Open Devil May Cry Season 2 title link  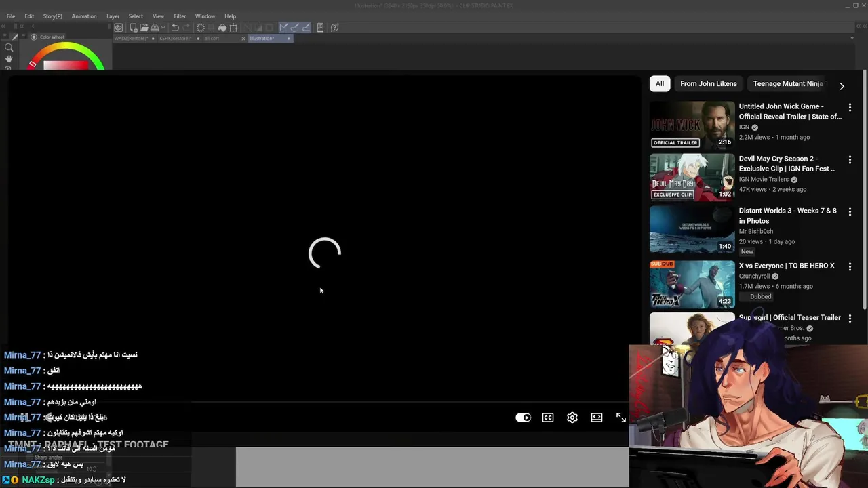tap(787, 163)
